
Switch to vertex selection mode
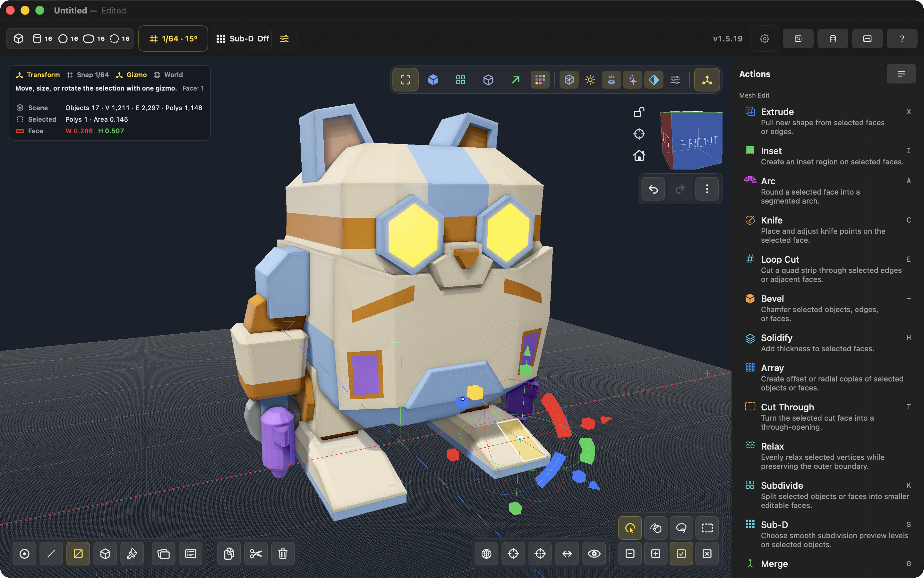[24, 554]
